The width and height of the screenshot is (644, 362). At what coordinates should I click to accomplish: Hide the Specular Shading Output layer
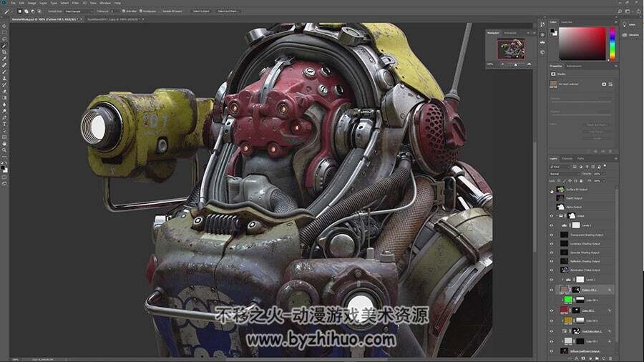click(552, 253)
